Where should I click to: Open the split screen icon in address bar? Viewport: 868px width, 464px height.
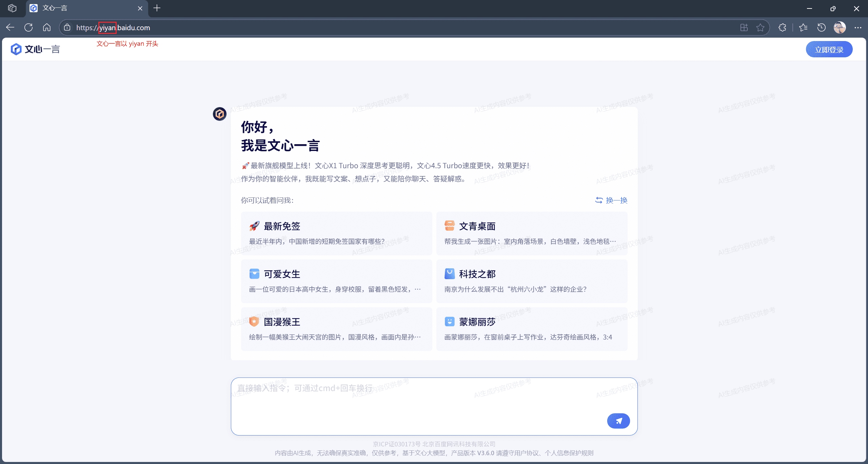point(744,27)
